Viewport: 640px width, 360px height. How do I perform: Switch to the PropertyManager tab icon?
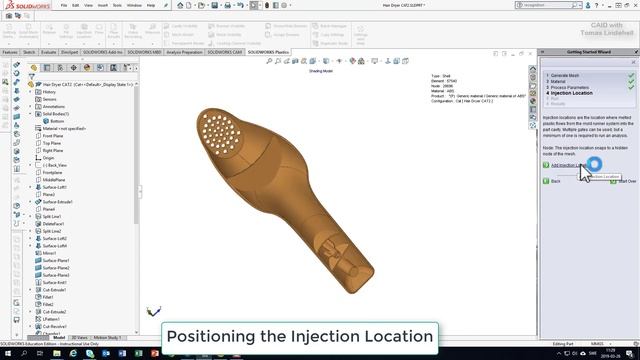(47, 68)
